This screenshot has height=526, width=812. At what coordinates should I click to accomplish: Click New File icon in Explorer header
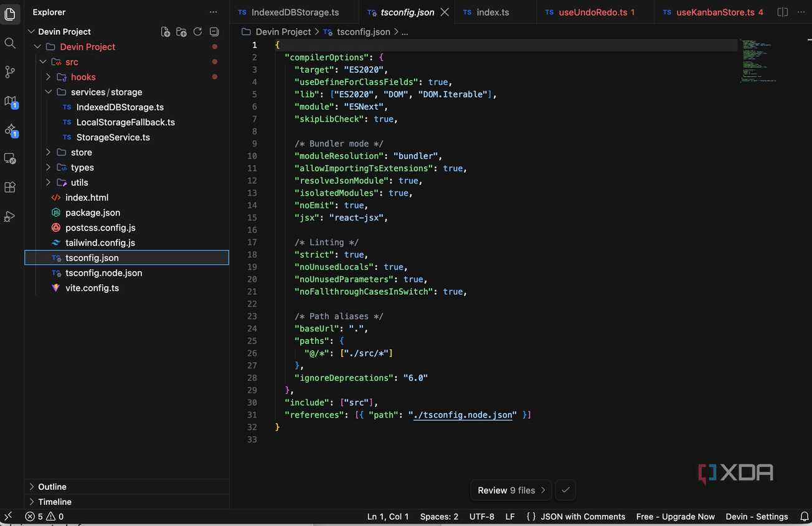click(165, 32)
